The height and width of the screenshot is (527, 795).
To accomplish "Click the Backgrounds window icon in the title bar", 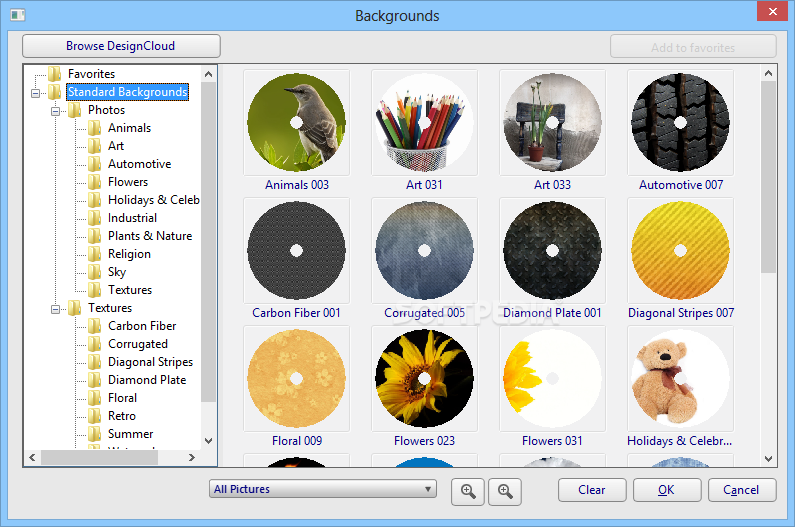I will [18, 15].
